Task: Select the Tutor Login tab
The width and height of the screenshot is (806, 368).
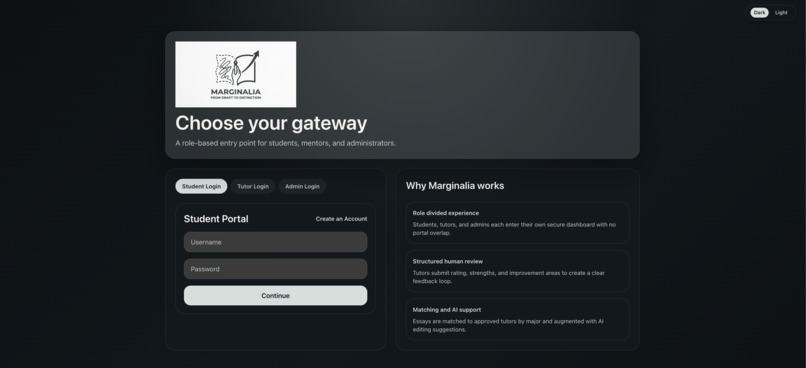Action: pyautogui.click(x=253, y=187)
